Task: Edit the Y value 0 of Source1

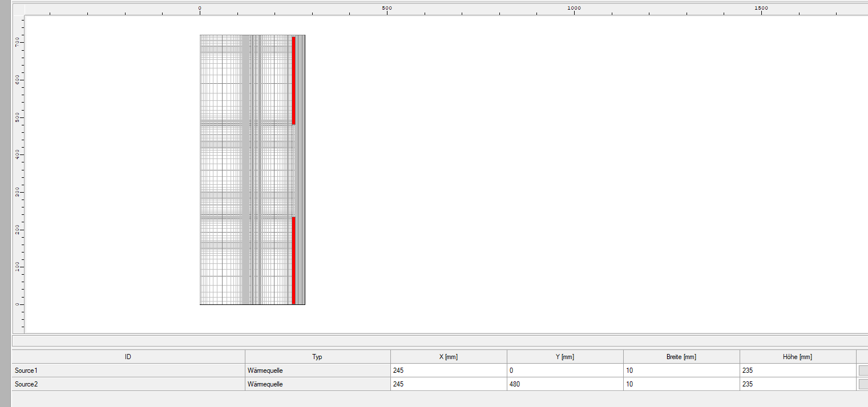Action: tap(565, 371)
